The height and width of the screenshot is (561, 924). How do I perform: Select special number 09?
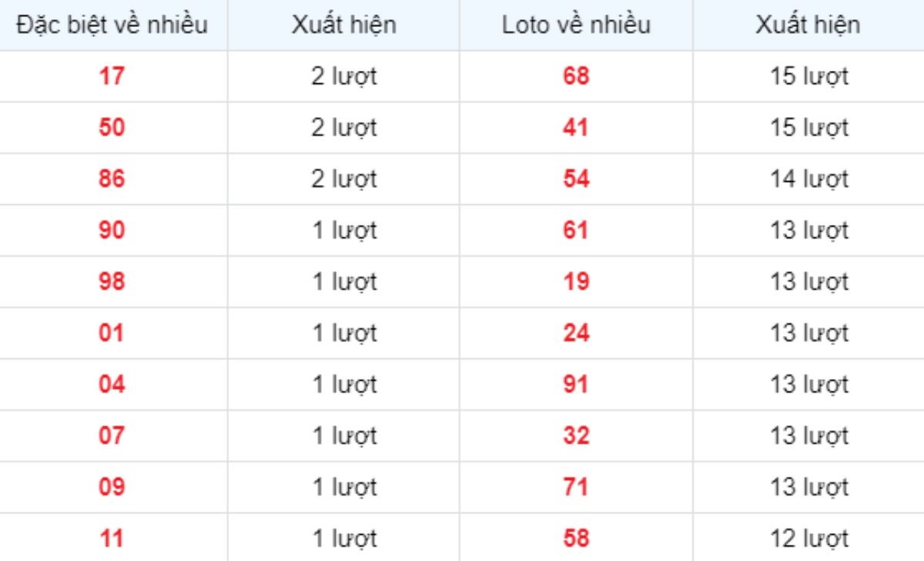[112, 487]
